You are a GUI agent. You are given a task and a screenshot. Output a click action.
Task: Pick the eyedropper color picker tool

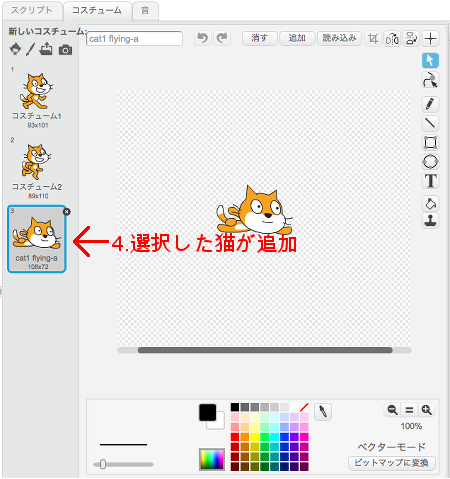[x=323, y=412]
